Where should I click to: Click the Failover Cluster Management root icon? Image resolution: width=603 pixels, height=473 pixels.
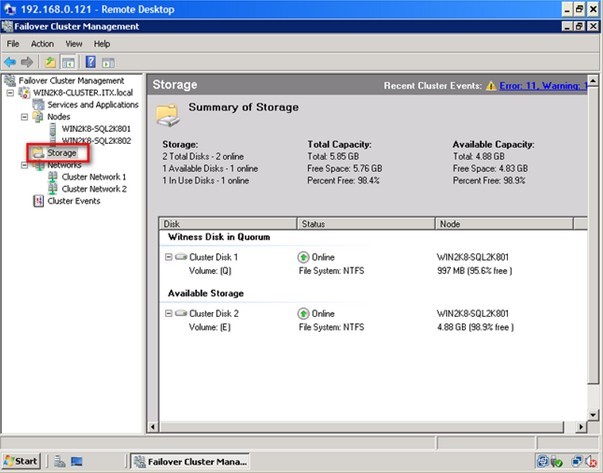click(x=10, y=81)
